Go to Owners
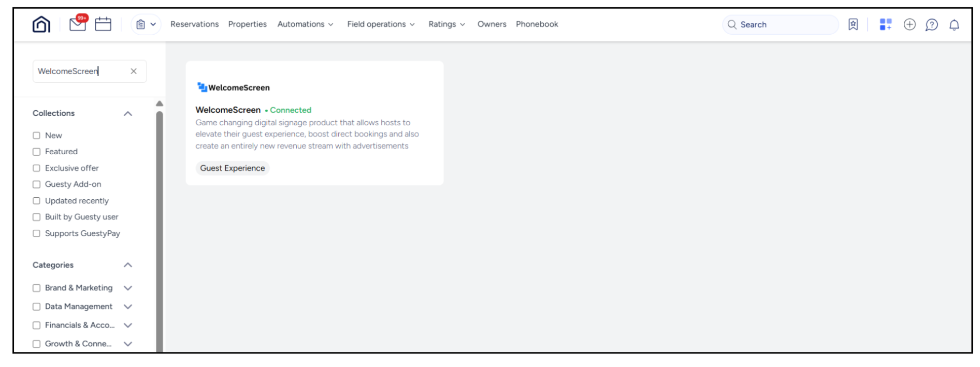Screen dimensions: 980x367 tap(492, 24)
